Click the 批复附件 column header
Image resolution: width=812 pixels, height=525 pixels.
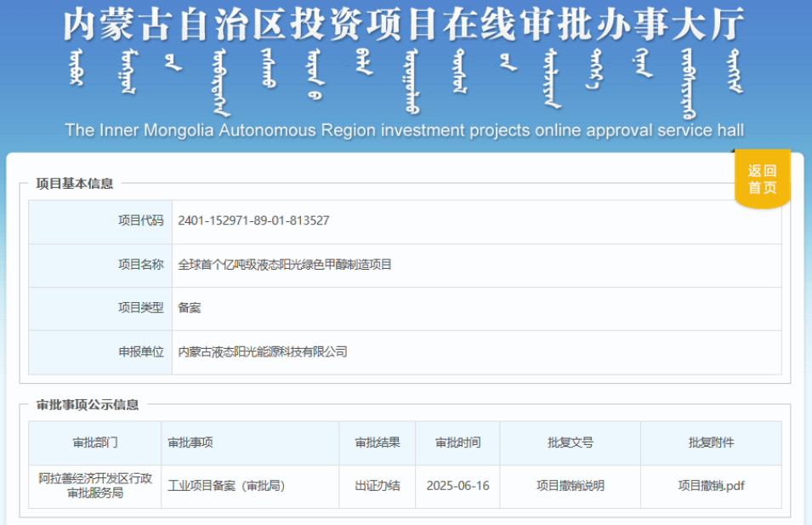coord(711,442)
